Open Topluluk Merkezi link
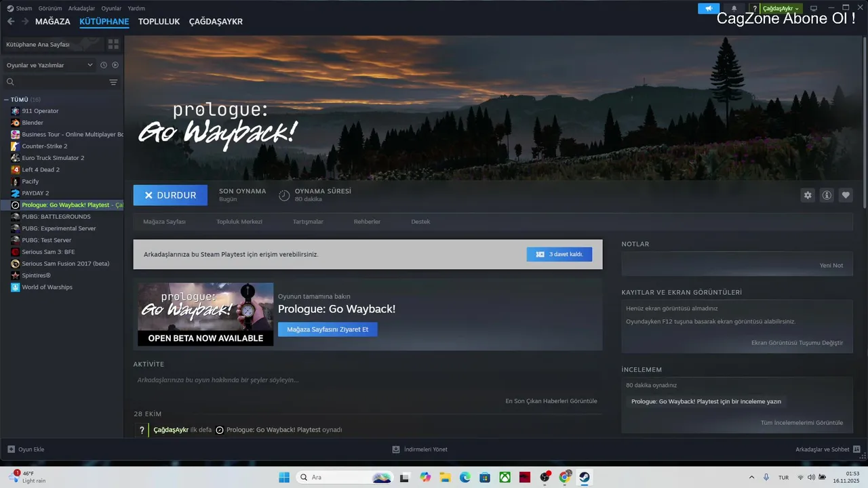Image resolution: width=868 pixels, height=488 pixels. (x=239, y=222)
